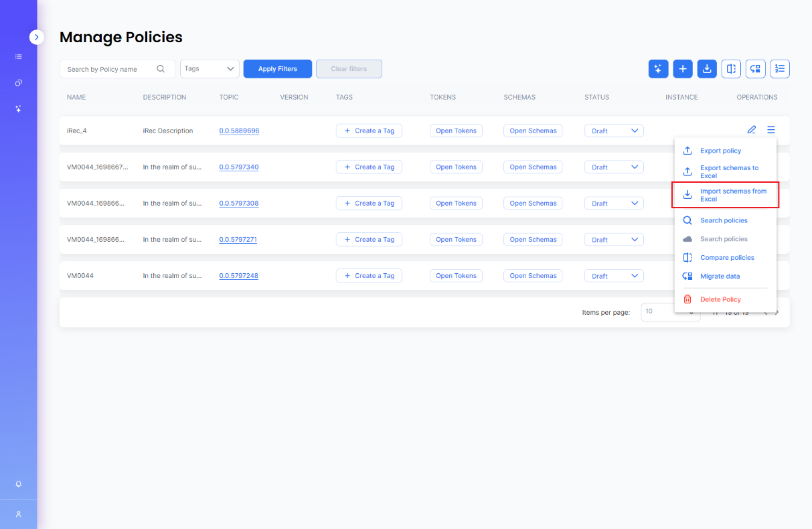Screen dimensions: 812x529
Task: Click the blue download-arrow import icon in the toolbar
Action: pos(707,68)
